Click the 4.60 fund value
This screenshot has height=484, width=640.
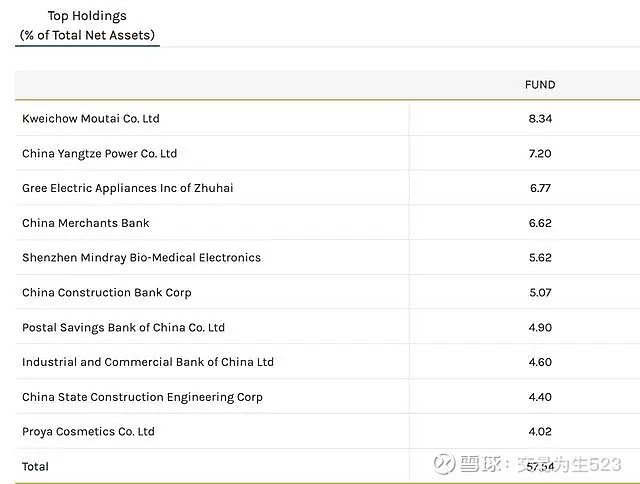pyautogui.click(x=540, y=362)
